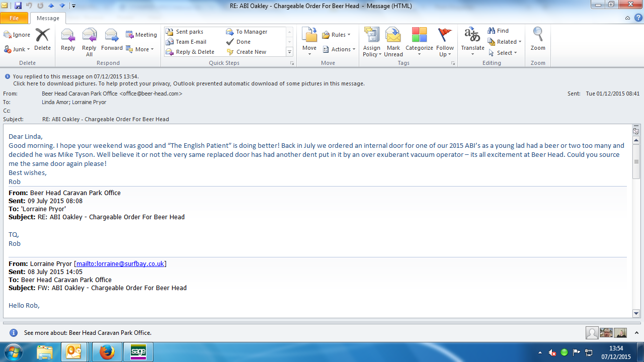Open the Follow Up flag menu
644x362 pixels.
point(445,42)
